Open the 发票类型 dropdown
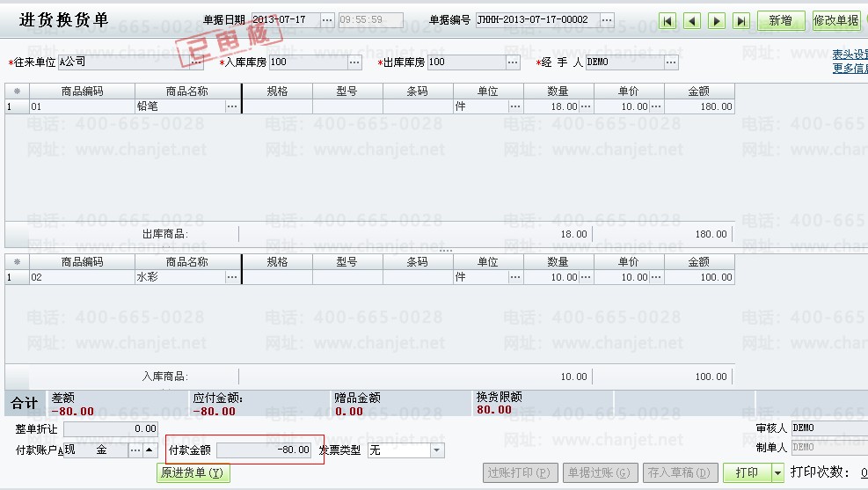The image size is (868, 490). tap(437, 450)
